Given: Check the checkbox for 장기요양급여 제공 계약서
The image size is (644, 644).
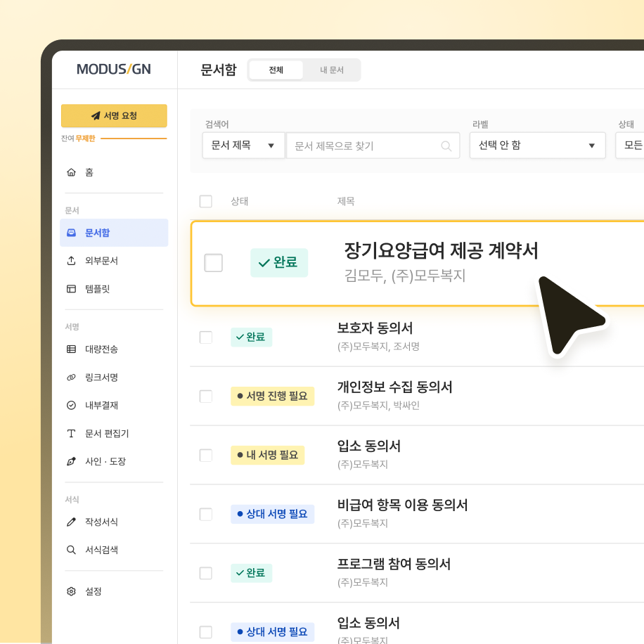Looking at the screenshot, I should [x=213, y=262].
